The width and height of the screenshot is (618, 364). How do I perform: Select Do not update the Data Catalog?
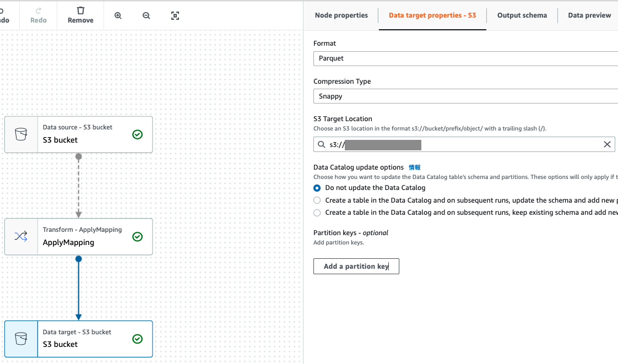tap(317, 188)
